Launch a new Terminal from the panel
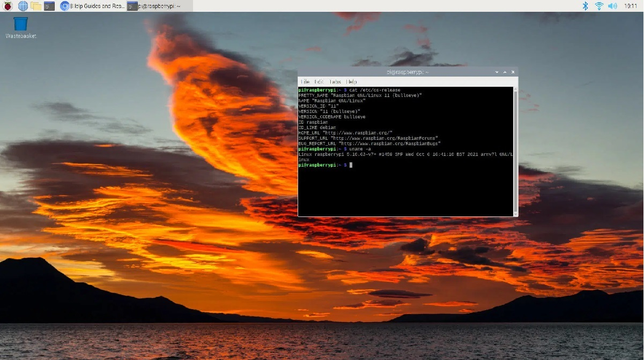 pos(49,6)
